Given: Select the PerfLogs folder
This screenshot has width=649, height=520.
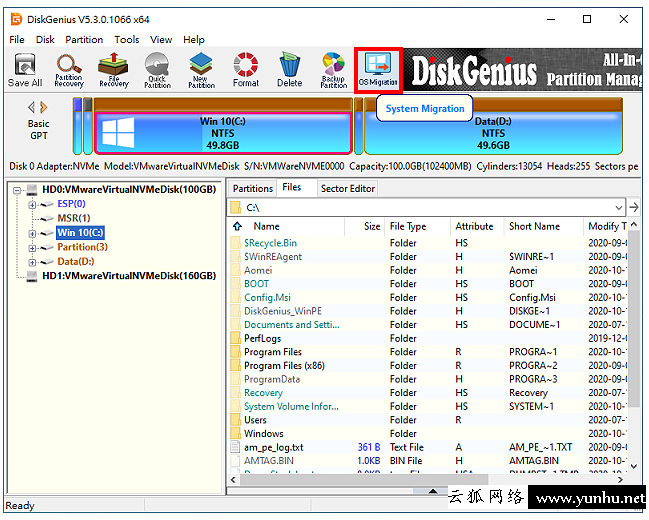Looking at the screenshot, I should coord(262,339).
